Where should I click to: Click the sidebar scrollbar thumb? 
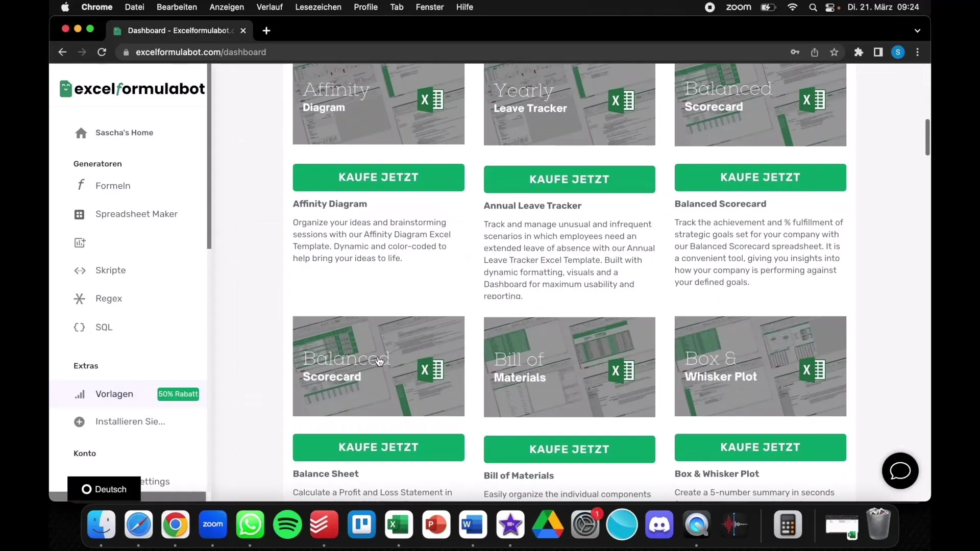coord(209,157)
